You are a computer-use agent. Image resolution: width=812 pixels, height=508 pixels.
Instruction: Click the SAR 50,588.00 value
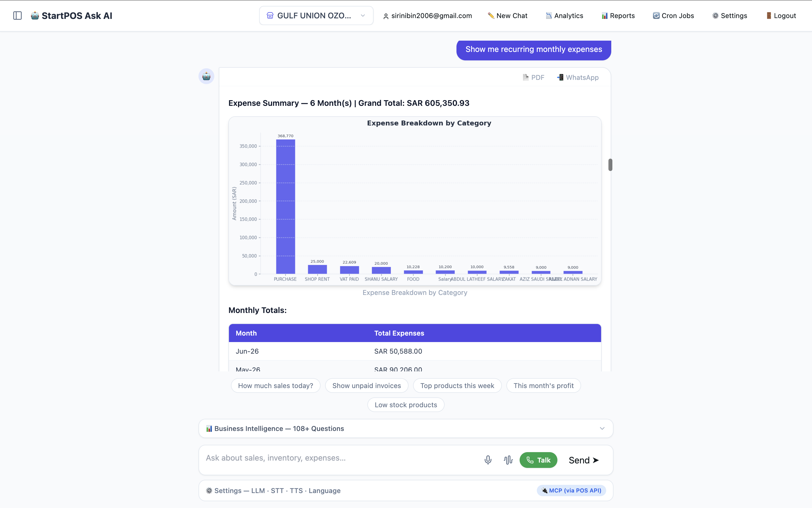pyautogui.click(x=398, y=351)
